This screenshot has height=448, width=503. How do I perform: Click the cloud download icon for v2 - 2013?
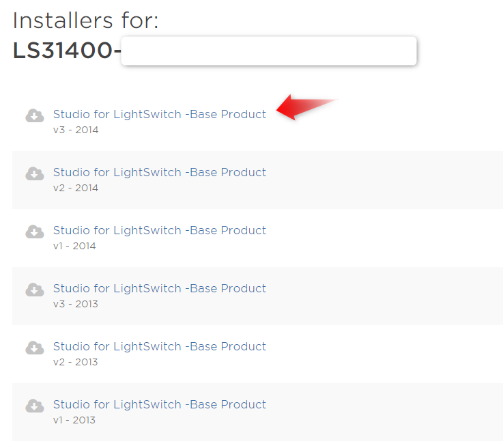tap(35, 348)
